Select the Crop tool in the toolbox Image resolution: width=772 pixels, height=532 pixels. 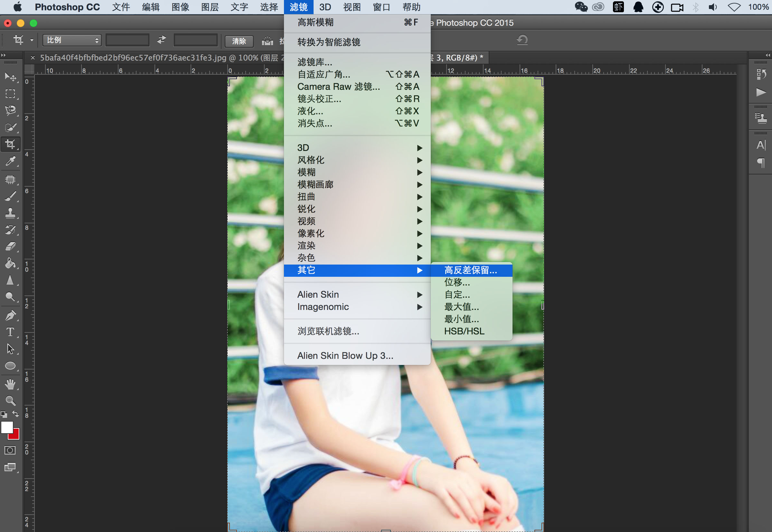click(x=10, y=144)
